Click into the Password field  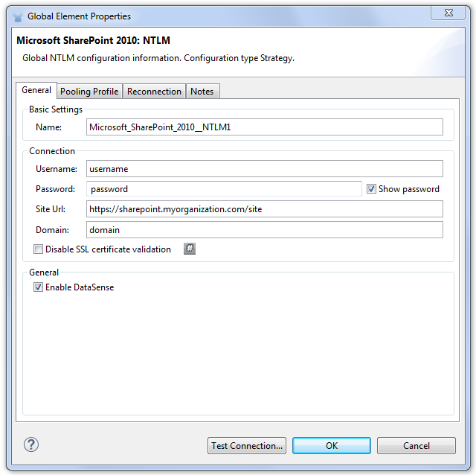(224, 188)
